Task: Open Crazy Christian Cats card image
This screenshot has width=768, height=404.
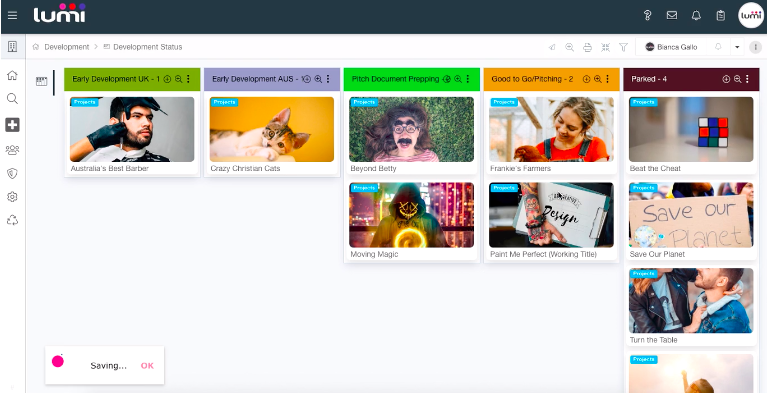Action: [272, 129]
